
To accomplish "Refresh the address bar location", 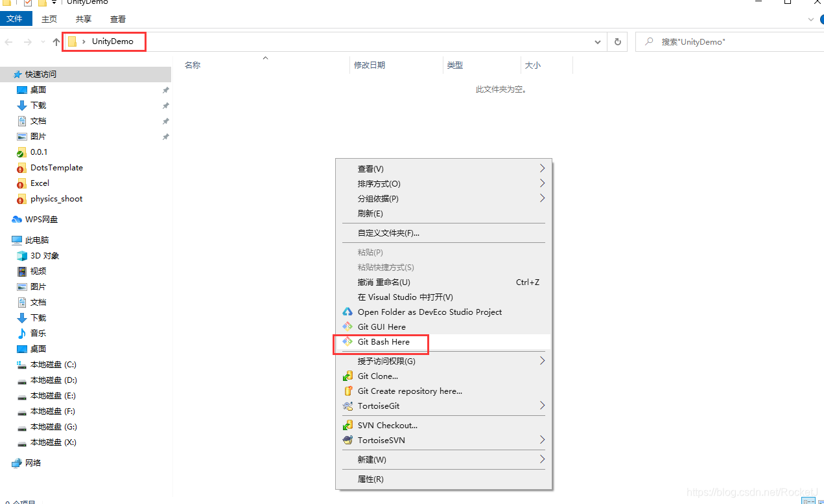I will pyautogui.click(x=617, y=41).
